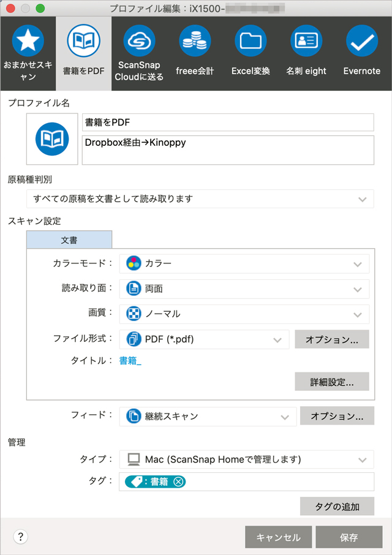Click the PDF file format icon
This screenshot has height=555, width=392.
click(x=134, y=339)
